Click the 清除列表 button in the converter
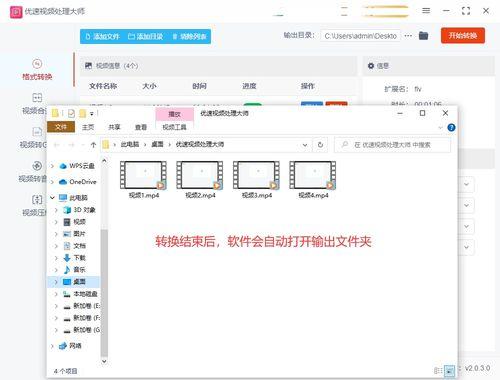Screen dimensions: 500x380 pos(190,36)
